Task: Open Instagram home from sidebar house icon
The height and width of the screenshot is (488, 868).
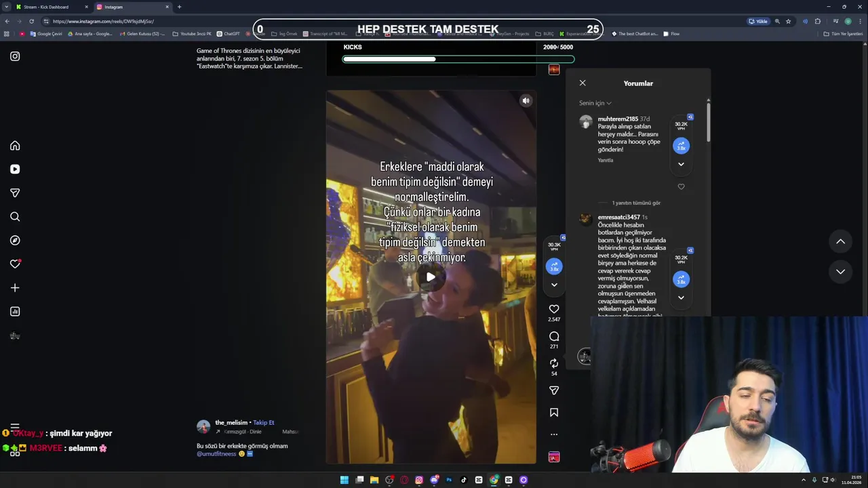Action: click(15, 146)
